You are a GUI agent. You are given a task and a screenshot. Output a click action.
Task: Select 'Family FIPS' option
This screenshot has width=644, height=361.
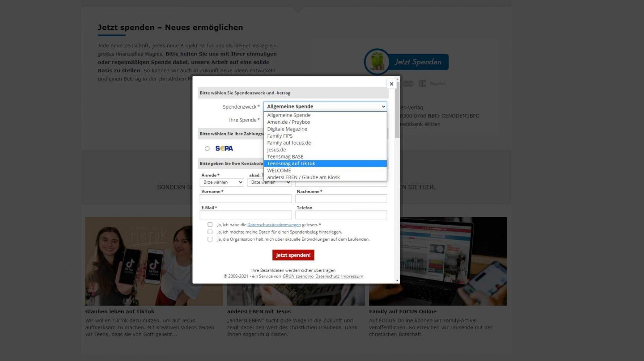[325, 136]
